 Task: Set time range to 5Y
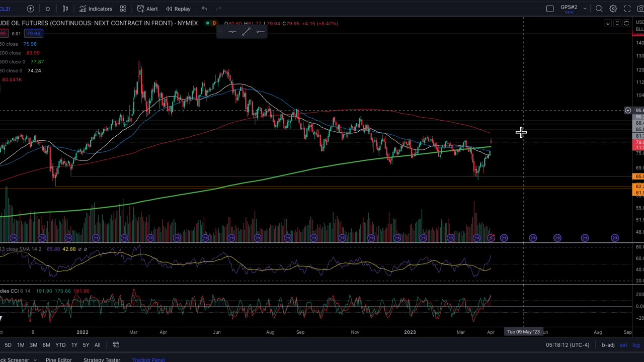point(86,345)
